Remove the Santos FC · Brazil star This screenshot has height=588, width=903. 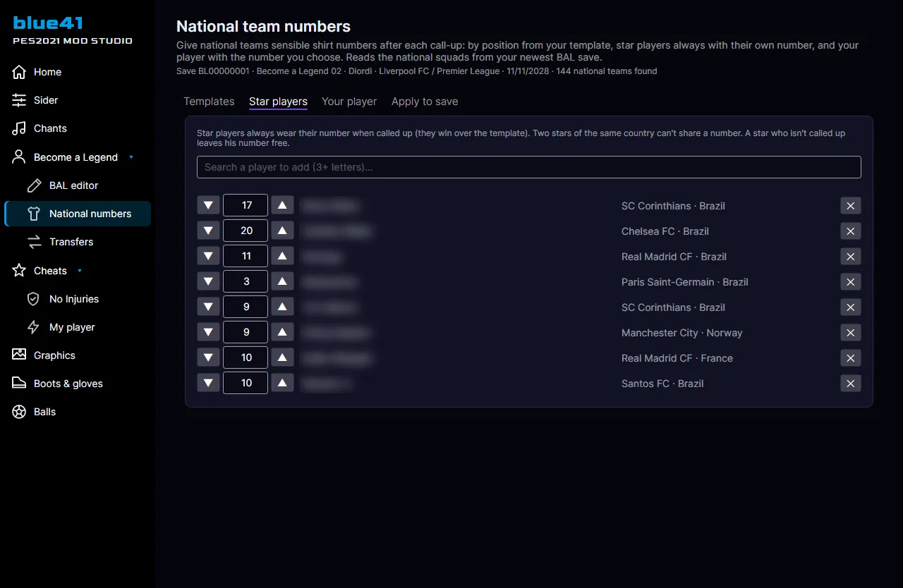click(x=851, y=384)
